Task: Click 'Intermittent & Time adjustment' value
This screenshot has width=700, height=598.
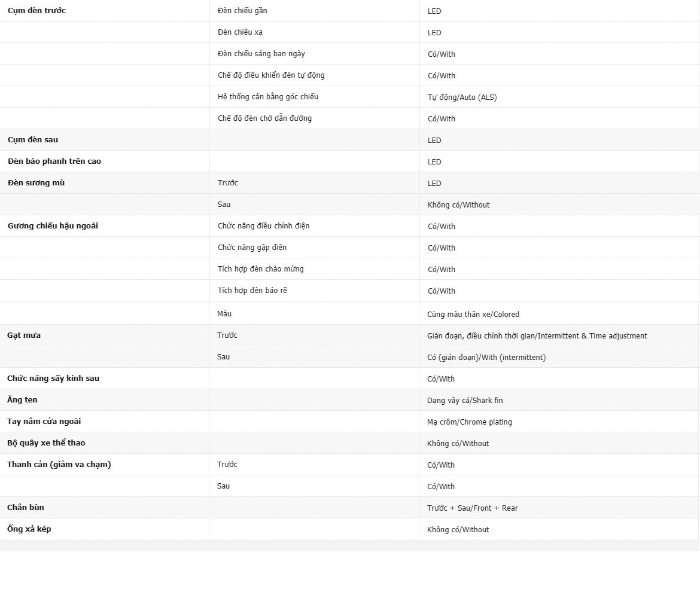Action: (x=537, y=335)
